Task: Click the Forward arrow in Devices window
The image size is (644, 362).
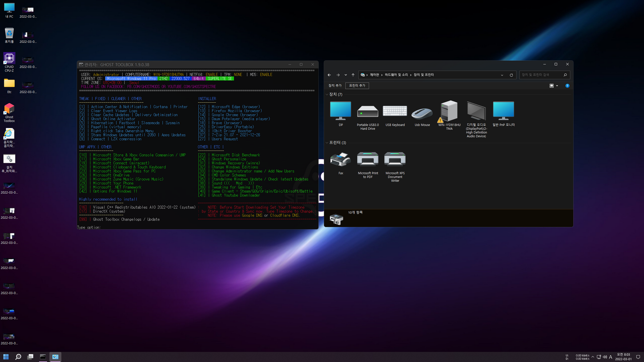Action: coord(338,75)
